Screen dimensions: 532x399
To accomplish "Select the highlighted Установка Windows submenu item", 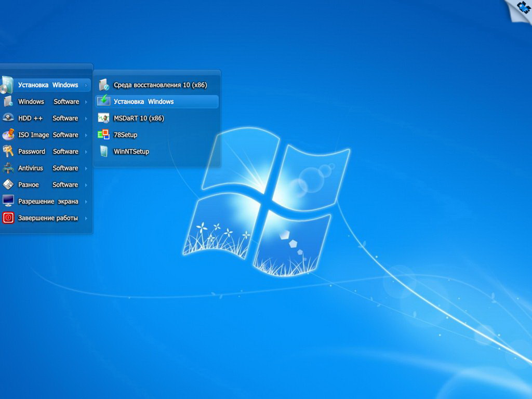I will 157,101.
